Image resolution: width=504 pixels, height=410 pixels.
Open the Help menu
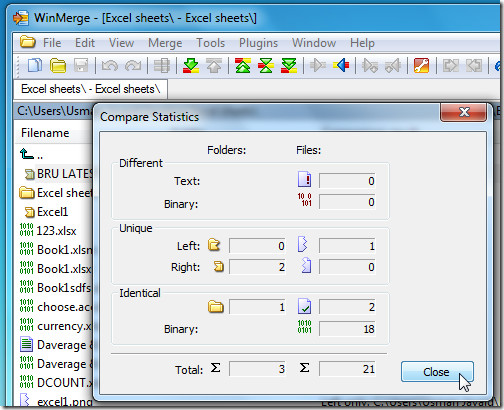point(362,43)
